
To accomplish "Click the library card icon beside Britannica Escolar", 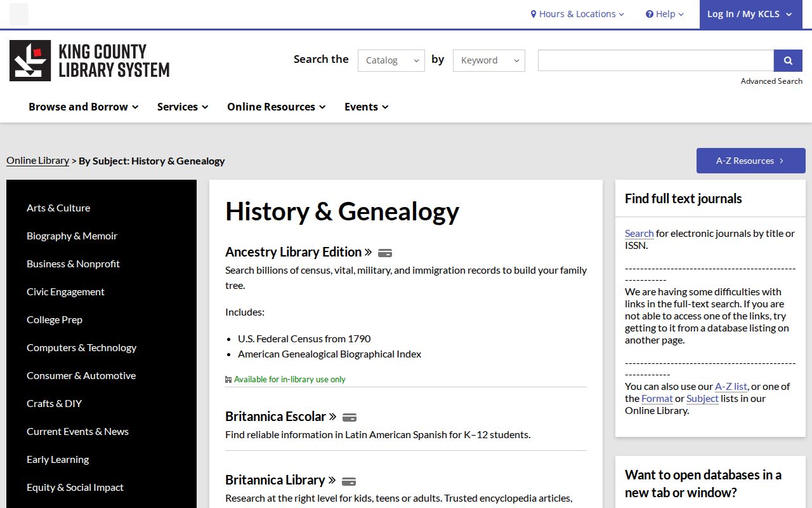I will coord(350,417).
